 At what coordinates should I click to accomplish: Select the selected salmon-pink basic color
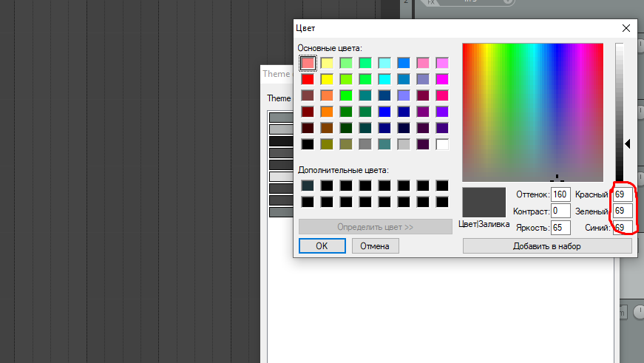[308, 63]
